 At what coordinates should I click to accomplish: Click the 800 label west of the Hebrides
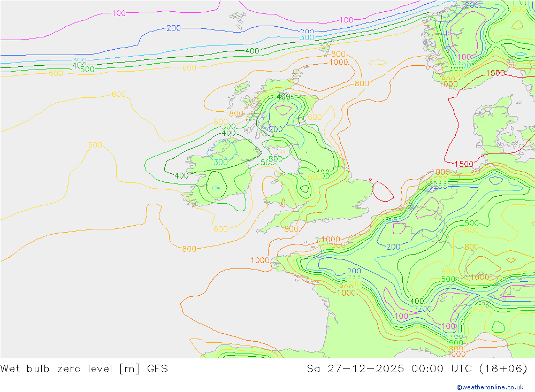pos(236,113)
